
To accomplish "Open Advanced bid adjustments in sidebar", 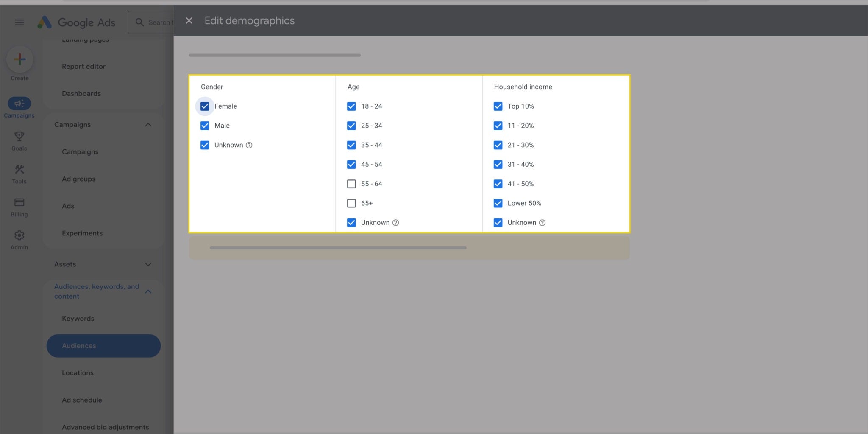I will (105, 427).
